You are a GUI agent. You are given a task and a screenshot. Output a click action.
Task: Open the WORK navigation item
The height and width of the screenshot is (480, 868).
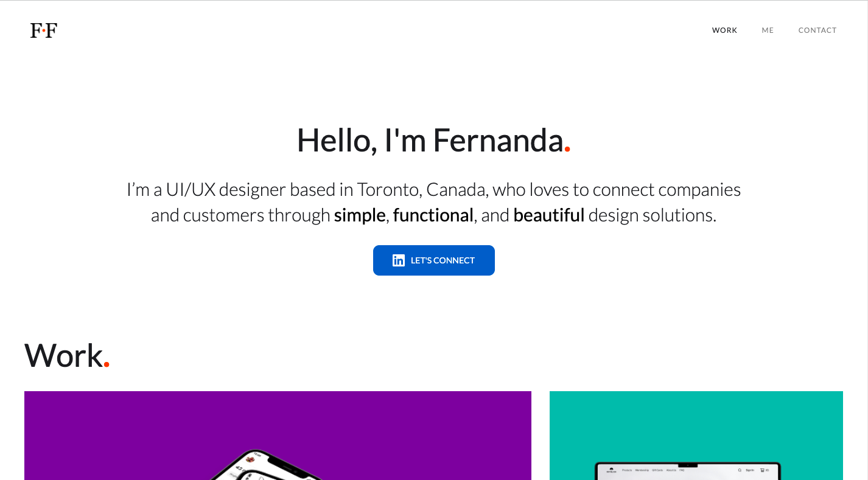(x=724, y=30)
